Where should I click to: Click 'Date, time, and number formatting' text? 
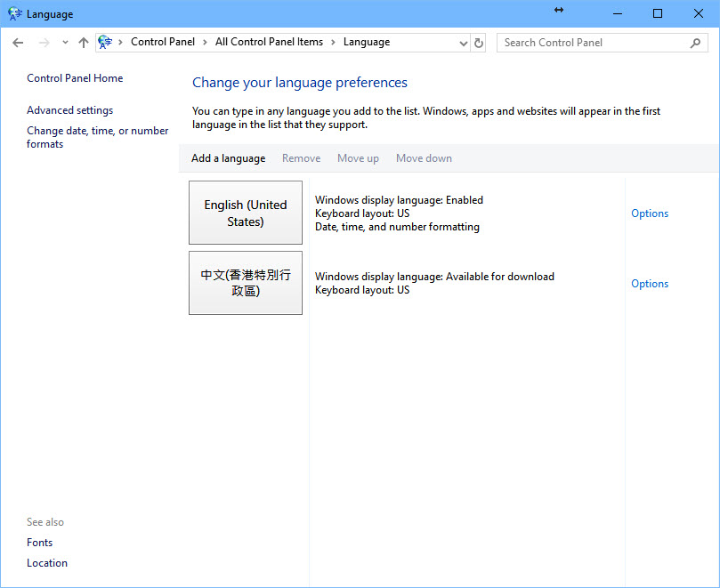tap(397, 227)
